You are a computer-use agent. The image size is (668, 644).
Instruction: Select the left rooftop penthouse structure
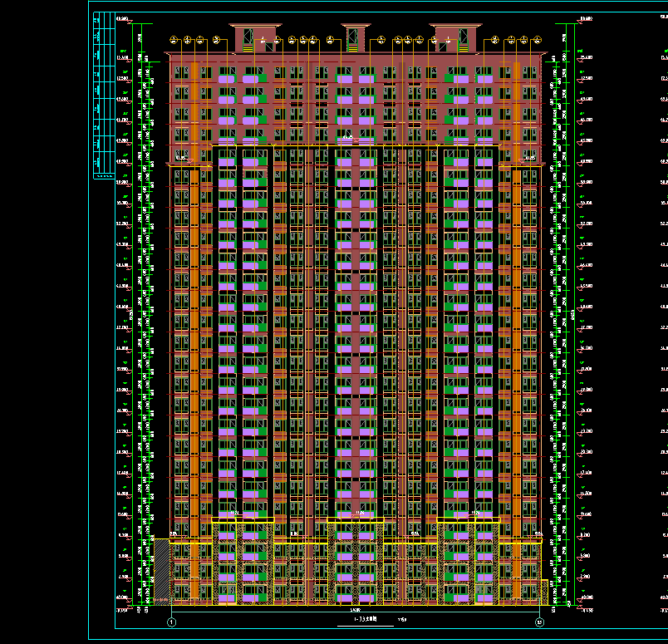tap(255, 37)
